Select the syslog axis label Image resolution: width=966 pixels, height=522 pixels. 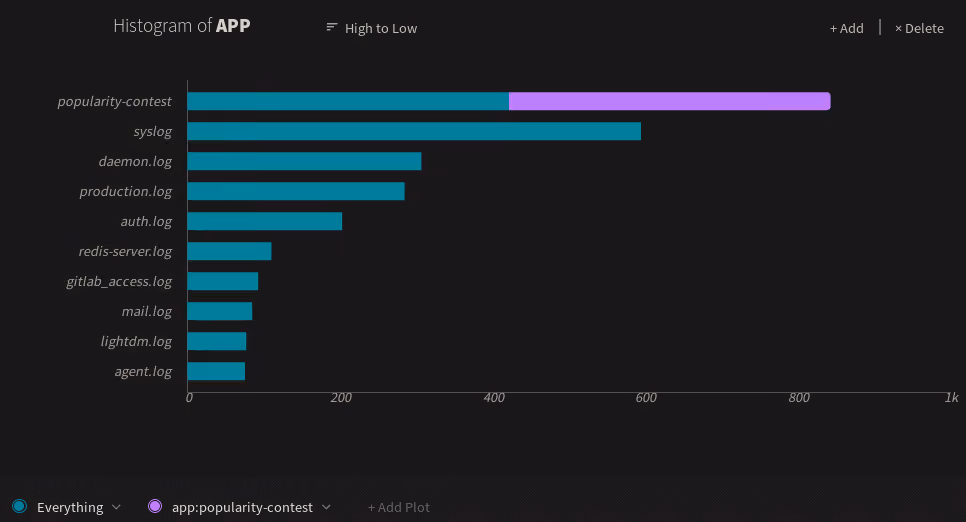[153, 132]
